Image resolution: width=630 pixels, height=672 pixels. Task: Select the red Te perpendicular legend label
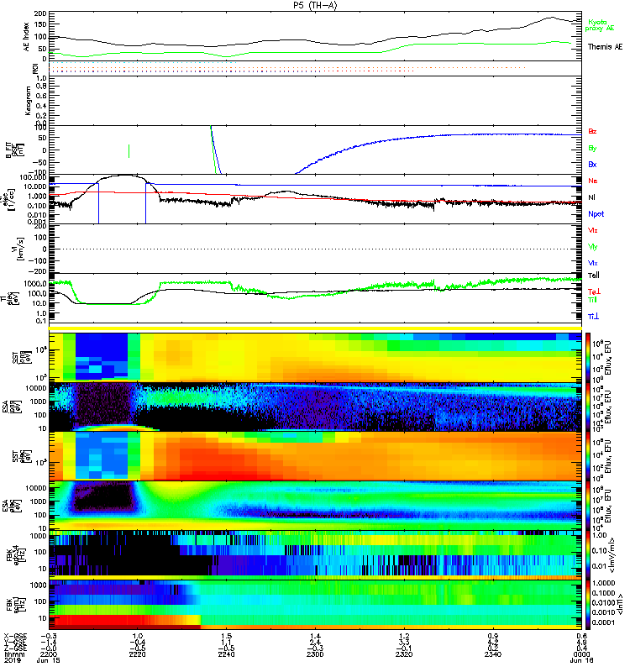coord(594,291)
